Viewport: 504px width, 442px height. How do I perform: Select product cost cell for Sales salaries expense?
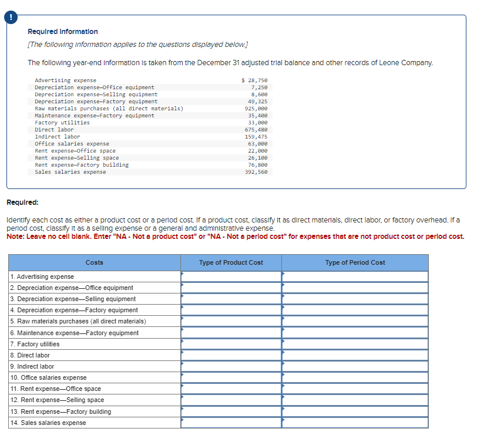231,423
